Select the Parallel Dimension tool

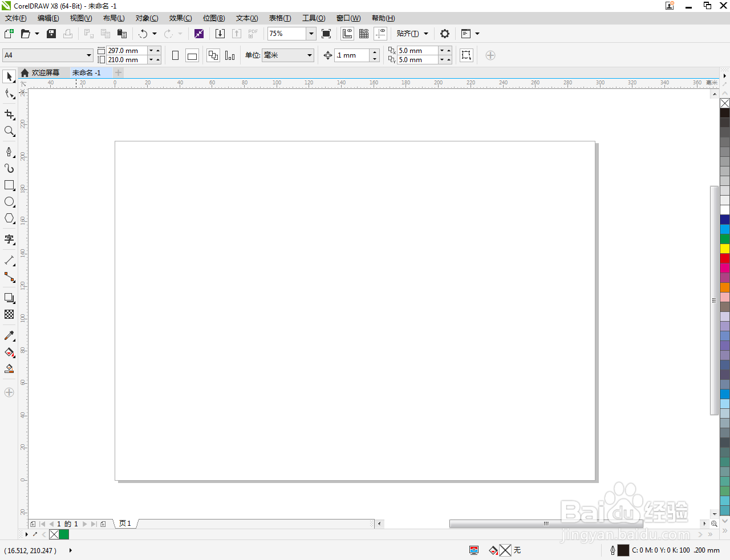tap(9, 261)
